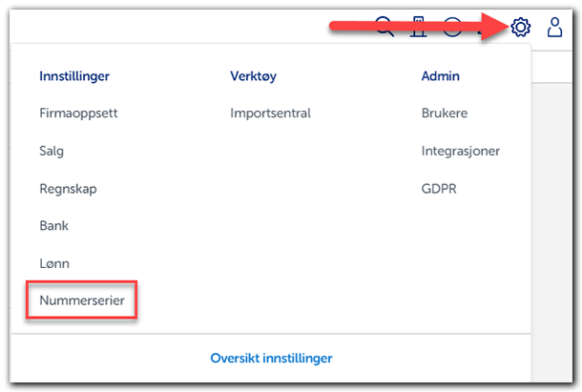Select Salg in the settings menu

pos(52,151)
